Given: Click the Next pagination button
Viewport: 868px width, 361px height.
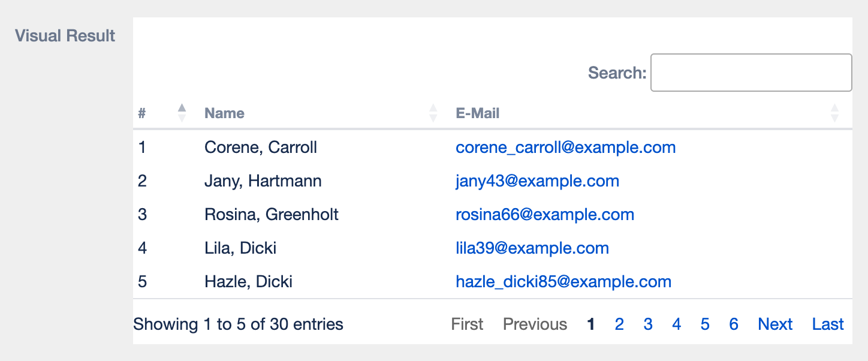Looking at the screenshot, I should 775,324.
